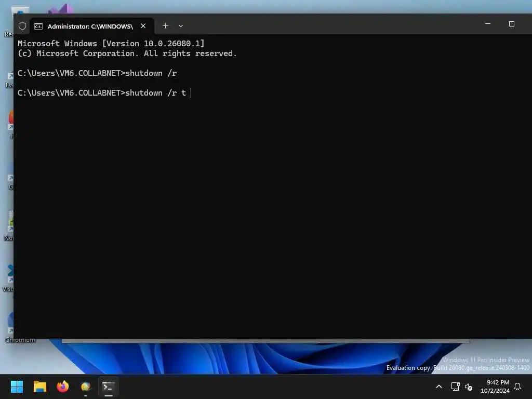Launch Firefox from the taskbar
Image resolution: width=532 pixels, height=399 pixels.
pos(63,387)
